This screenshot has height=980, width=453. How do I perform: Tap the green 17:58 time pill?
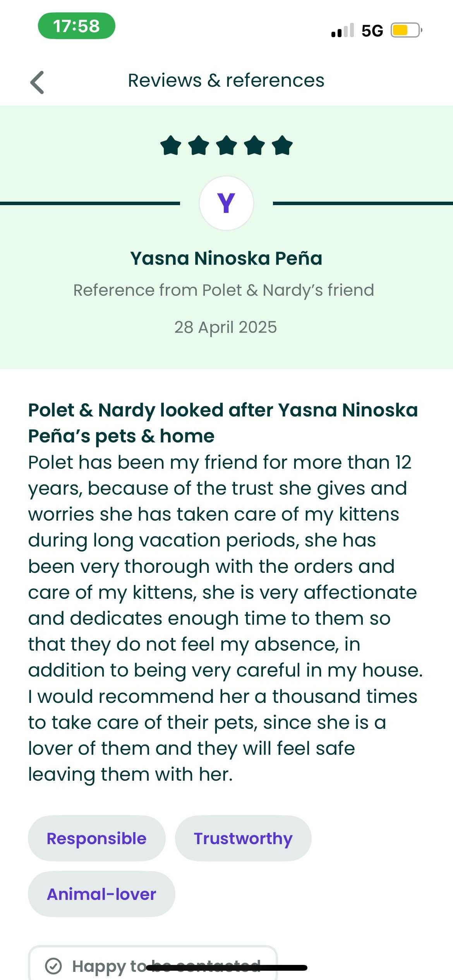76,26
